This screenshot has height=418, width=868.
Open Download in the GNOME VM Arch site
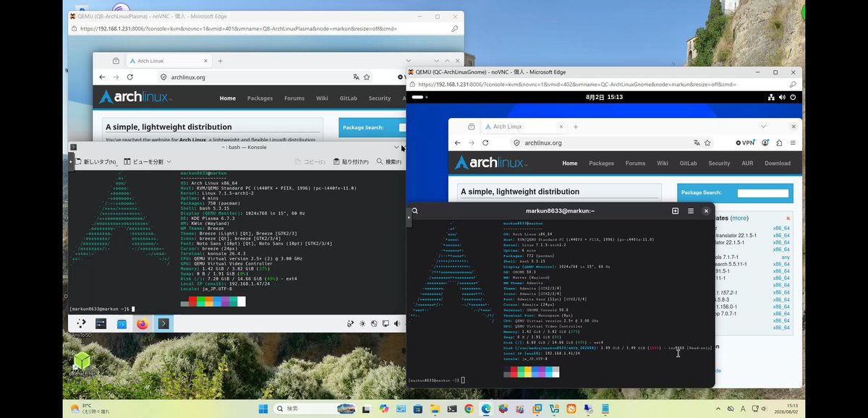point(777,163)
